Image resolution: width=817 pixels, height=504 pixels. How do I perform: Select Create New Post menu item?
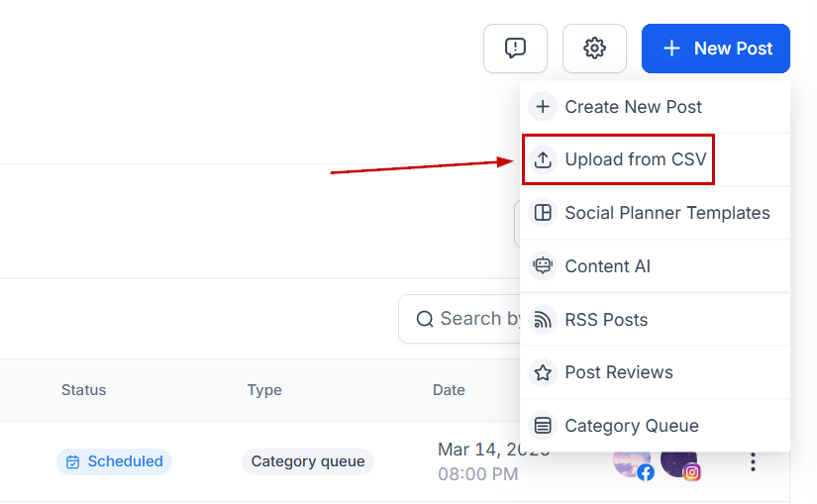[633, 107]
